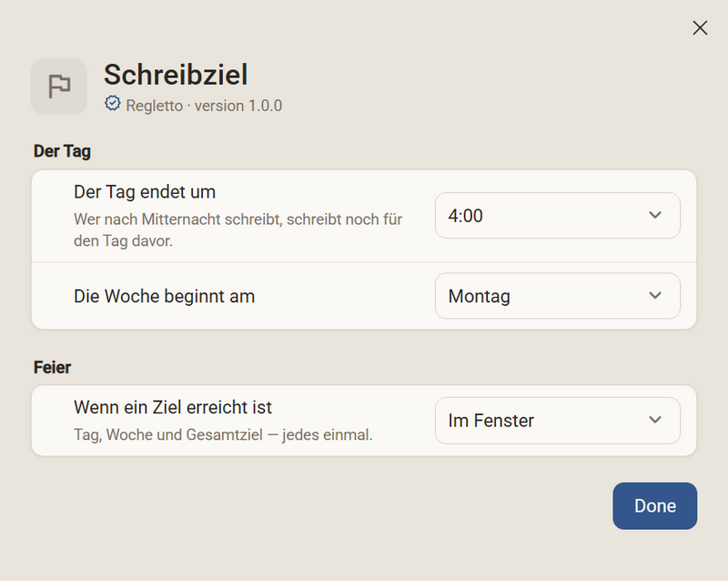Click the chevron beside Im Fenster
The image size is (728, 581).
pos(655,420)
